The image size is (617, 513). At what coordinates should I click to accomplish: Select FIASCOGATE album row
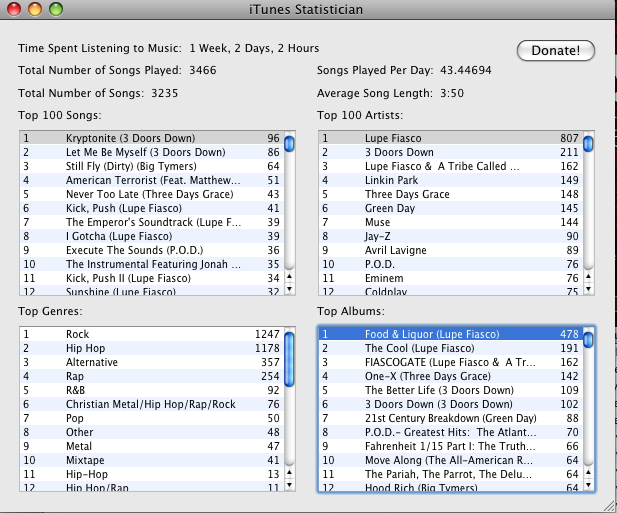click(451, 362)
